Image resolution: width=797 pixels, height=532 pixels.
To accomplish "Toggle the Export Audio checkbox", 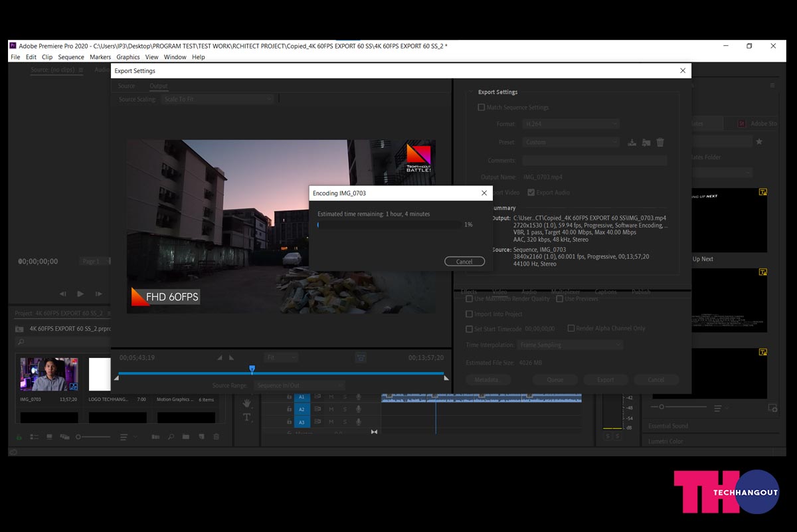I will 531,193.
